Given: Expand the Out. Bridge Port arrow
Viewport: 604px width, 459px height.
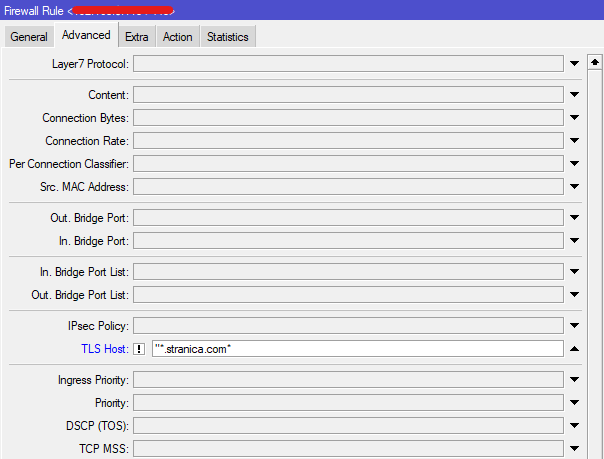Looking at the screenshot, I should point(574,217).
